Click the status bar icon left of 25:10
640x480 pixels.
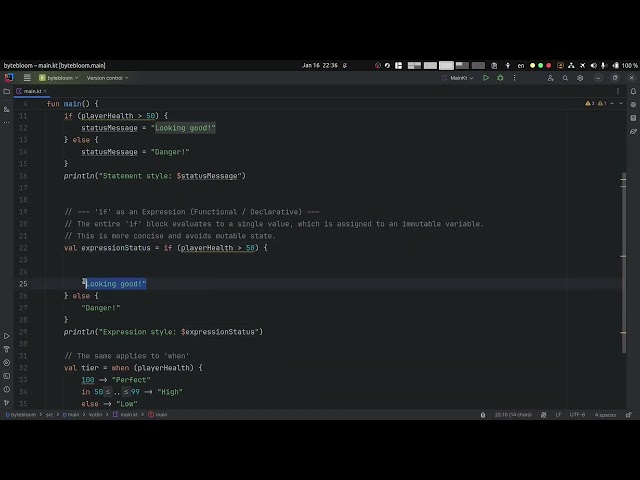click(x=483, y=415)
